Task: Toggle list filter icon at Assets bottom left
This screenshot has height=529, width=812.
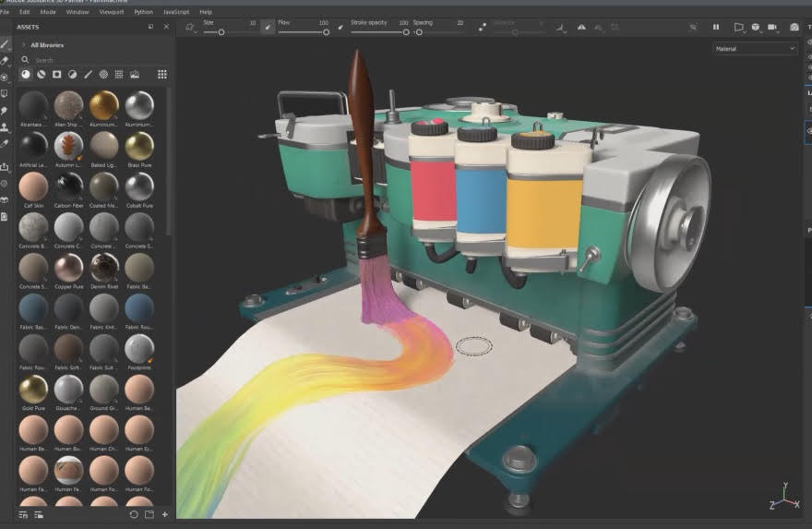Action: coord(23,514)
